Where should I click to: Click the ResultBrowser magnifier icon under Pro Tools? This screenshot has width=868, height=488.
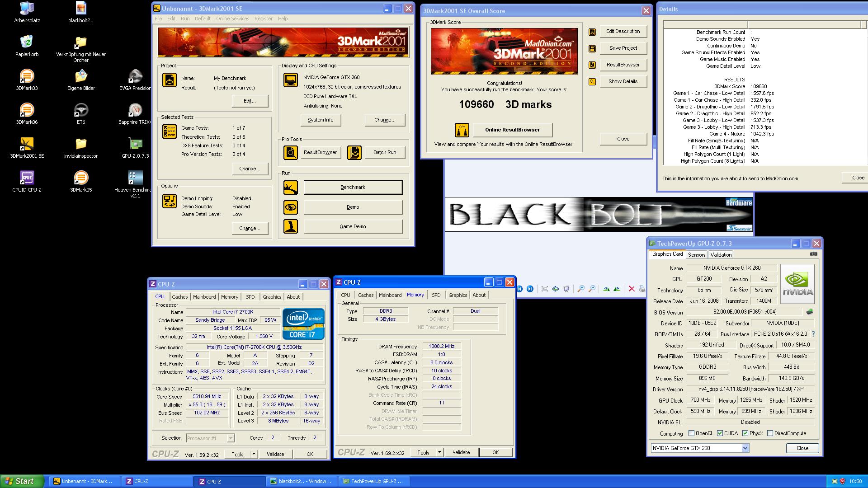point(291,153)
